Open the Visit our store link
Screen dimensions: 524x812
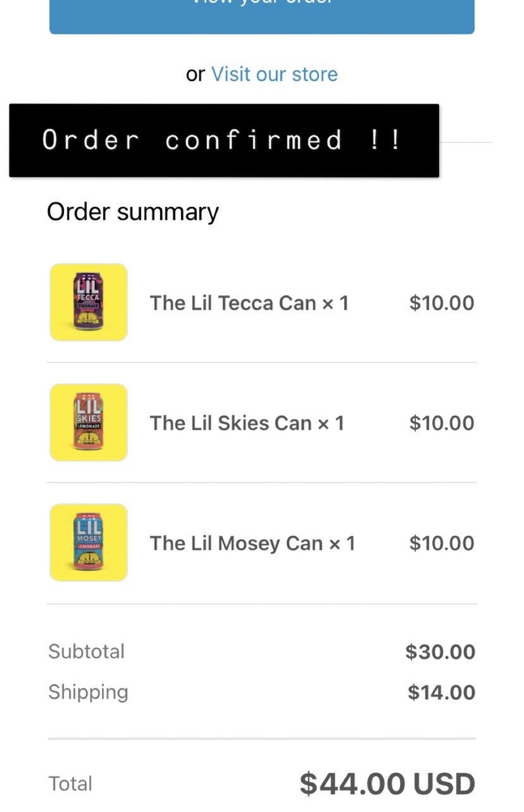tap(274, 74)
